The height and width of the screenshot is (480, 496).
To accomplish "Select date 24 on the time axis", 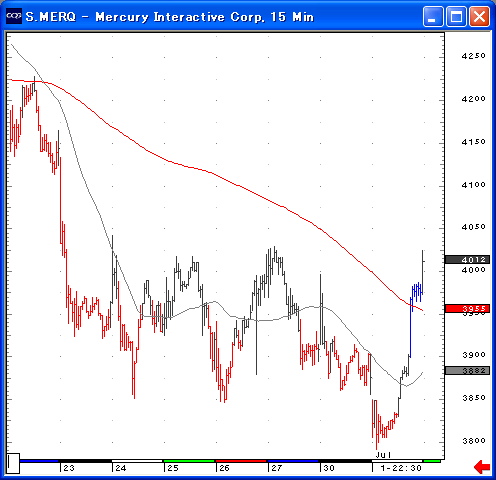I will pyautogui.click(x=121, y=468).
